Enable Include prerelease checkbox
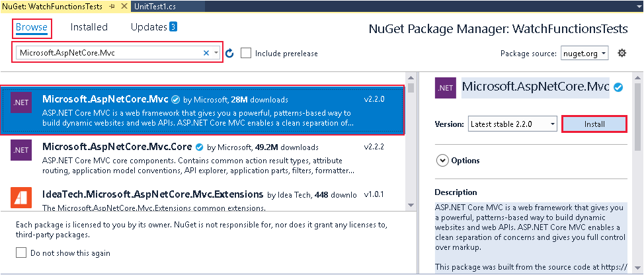The width and height of the screenshot is (644, 275). [x=246, y=53]
